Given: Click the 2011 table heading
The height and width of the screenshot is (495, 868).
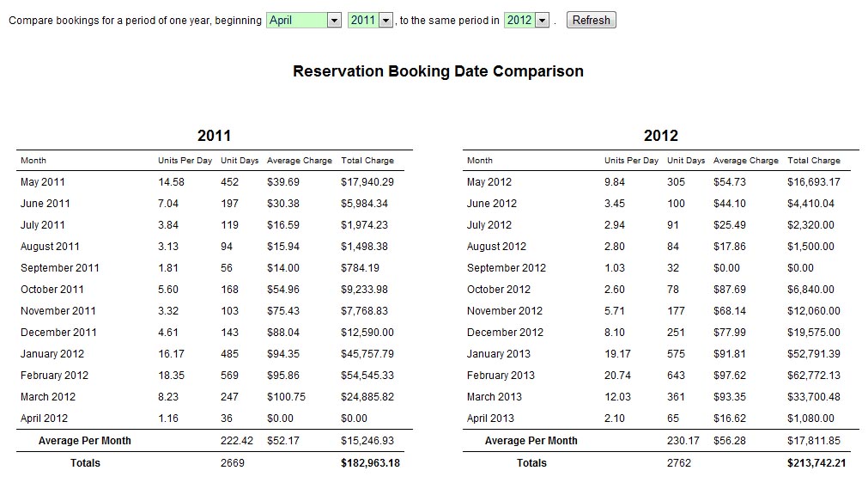Looking at the screenshot, I should pos(214,136).
